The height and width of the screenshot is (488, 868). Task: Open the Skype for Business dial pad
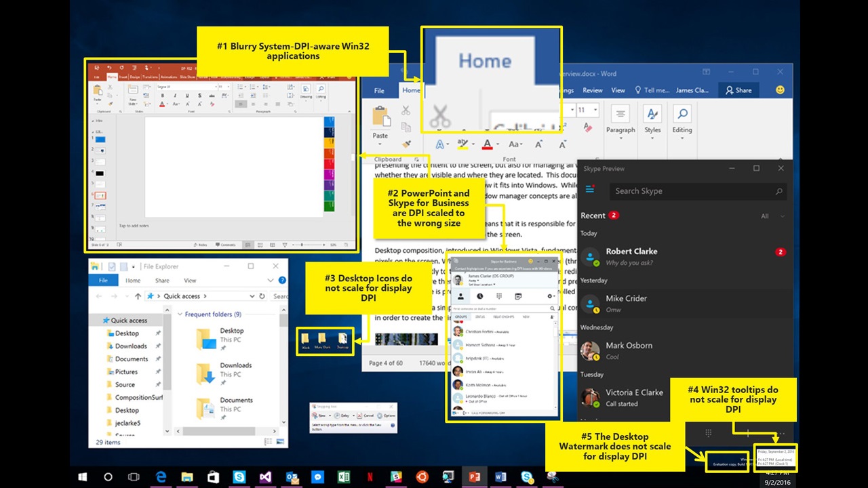pyautogui.click(x=499, y=296)
